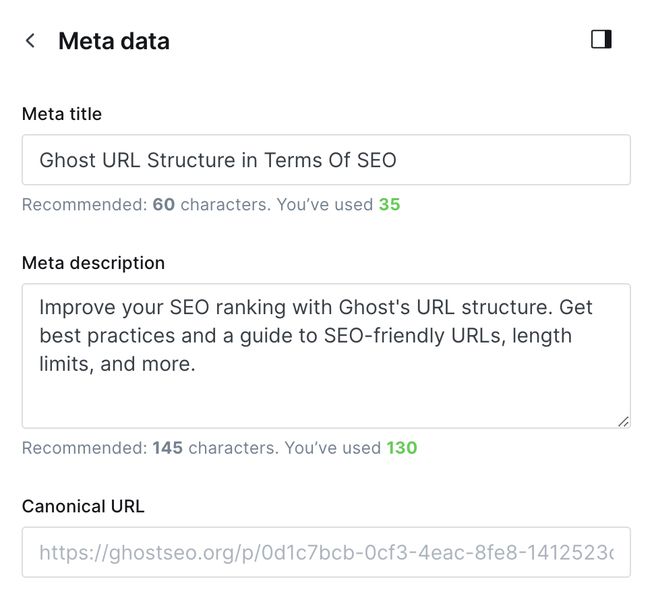Image resolution: width=654 pixels, height=600 pixels.
Task: Click the Canonical URL input field
Action: (x=326, y=552)
